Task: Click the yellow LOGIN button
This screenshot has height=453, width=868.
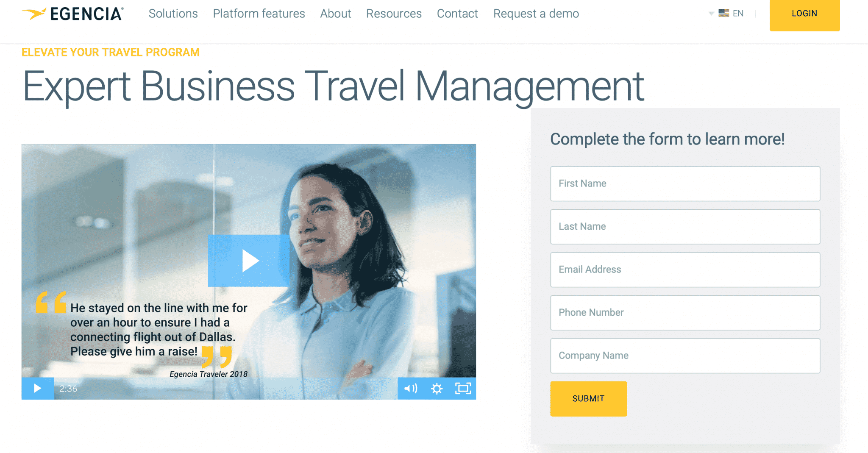Action: click(804, 14)
